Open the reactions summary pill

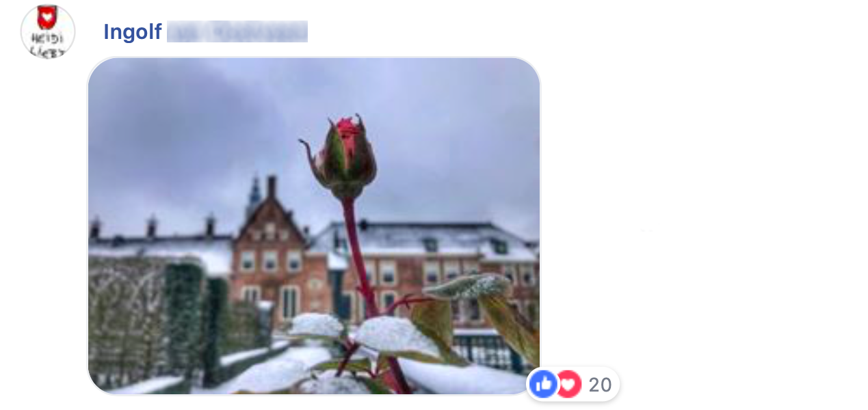click(573, 384)
